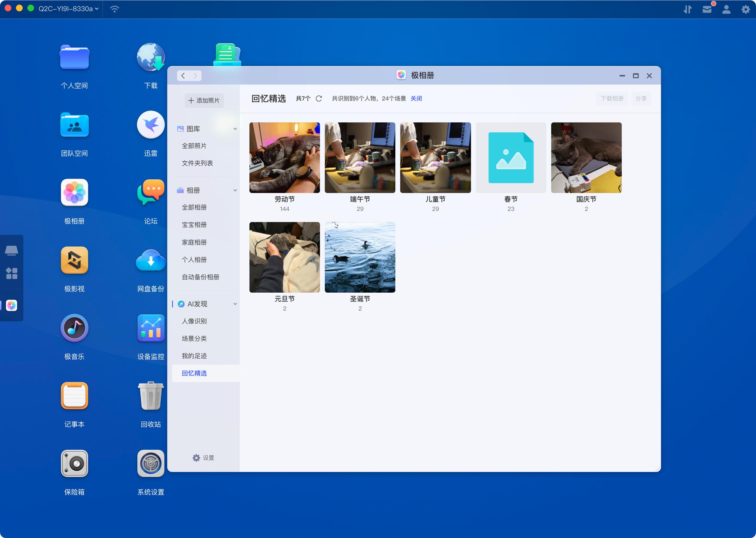Open the 极影视 video app icon
756x538 pixels.
point(74,260)
